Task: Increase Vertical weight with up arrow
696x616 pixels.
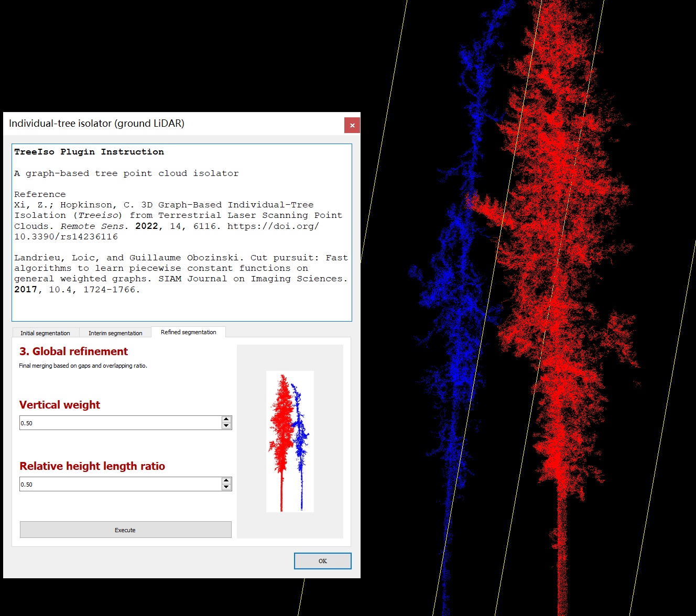Action: pyautogui.click(x=226, y=420)
